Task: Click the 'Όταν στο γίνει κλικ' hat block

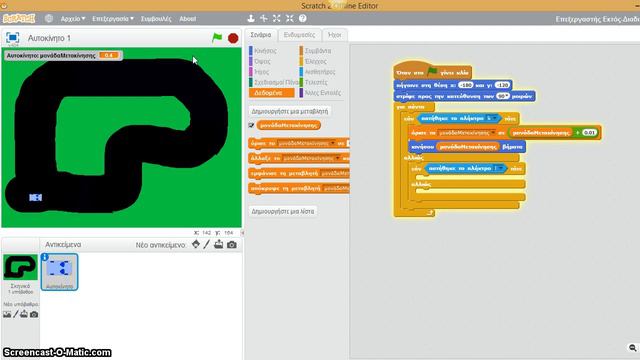Action: pos(433,72)
